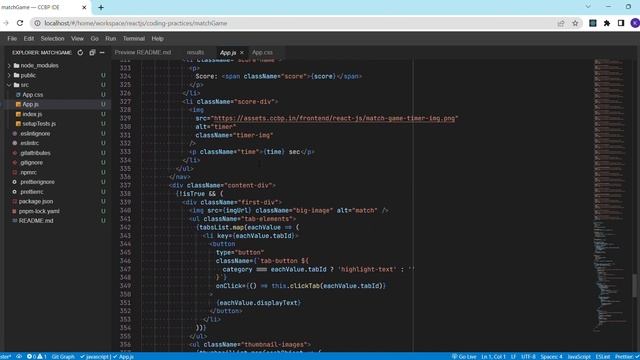Change the LF line ending setting
The image size is (640, 360).
coord(513,356)
